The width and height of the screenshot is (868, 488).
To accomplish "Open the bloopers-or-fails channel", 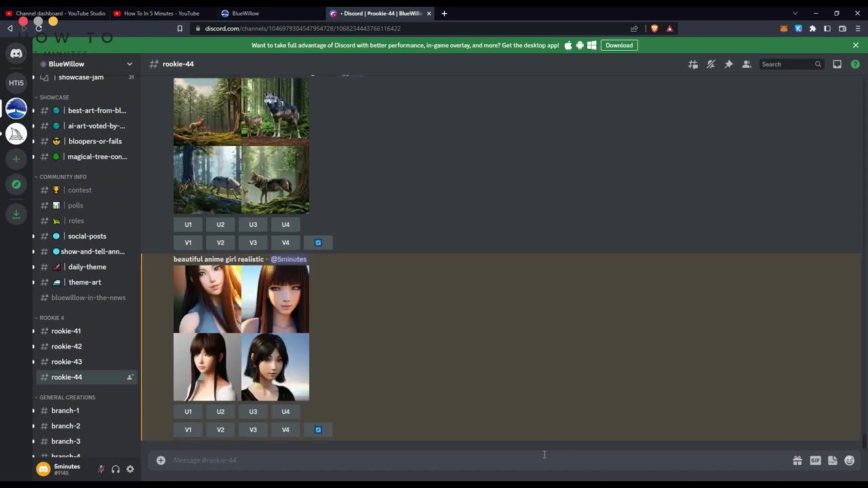I will 85,142.
